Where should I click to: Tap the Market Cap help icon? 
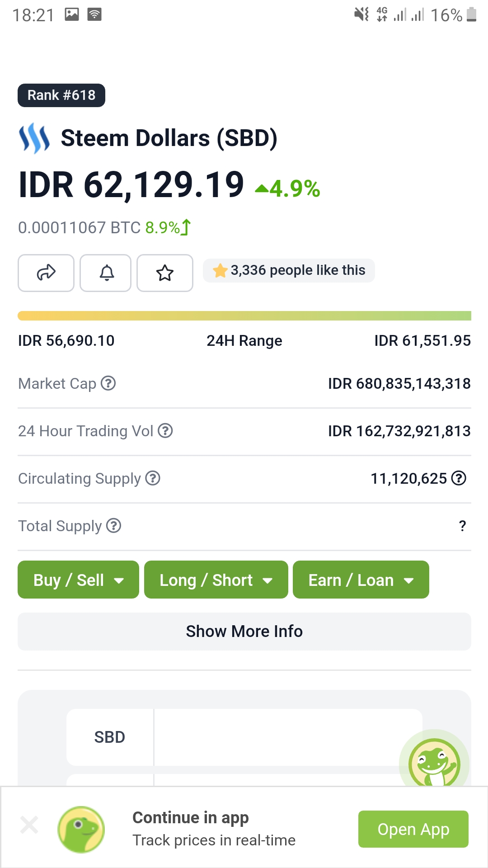[108, 383]
